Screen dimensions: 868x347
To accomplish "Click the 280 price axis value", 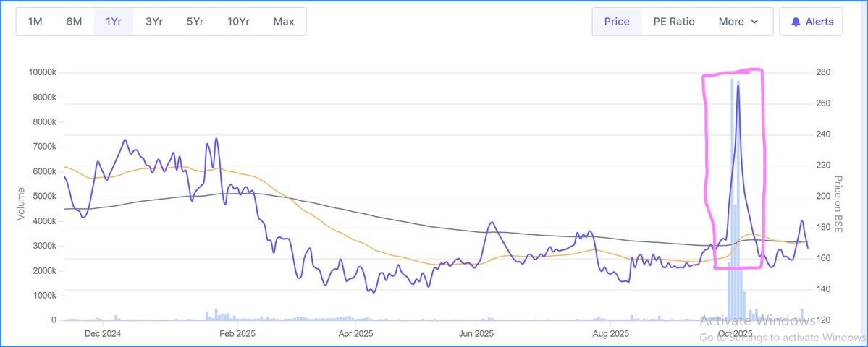I will [x=822, y=73].
